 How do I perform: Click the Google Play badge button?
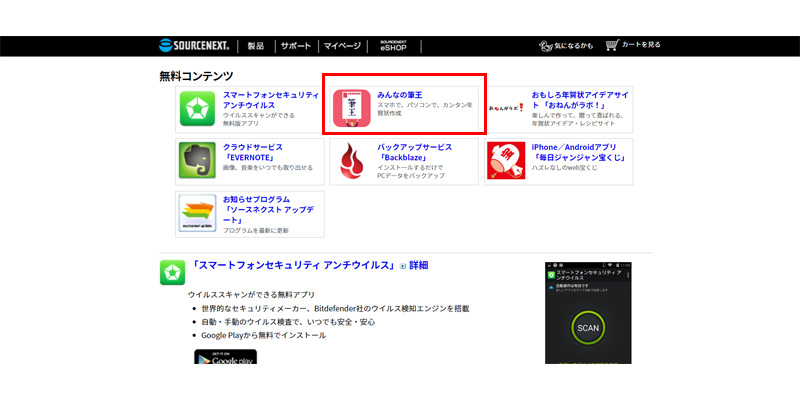click(226, 357)
